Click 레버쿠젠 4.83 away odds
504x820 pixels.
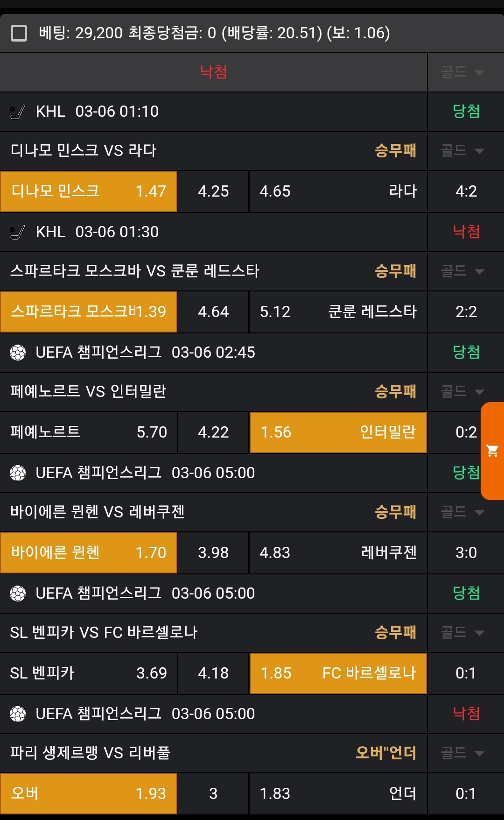338,553
